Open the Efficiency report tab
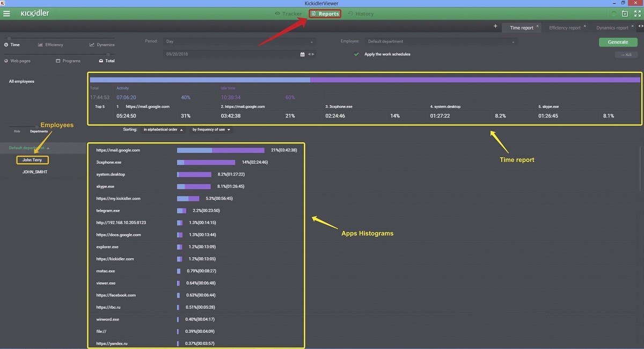This screenshot has width=644, height=349. point(565,28)
